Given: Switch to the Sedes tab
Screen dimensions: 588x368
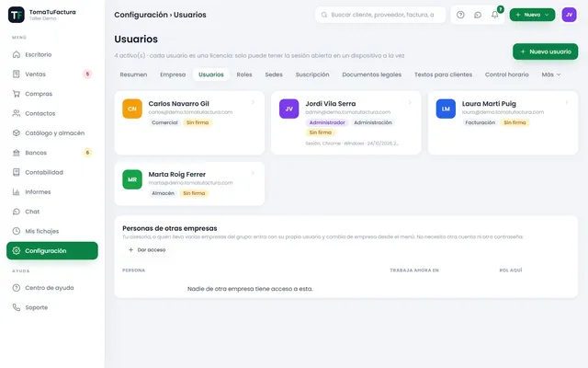Looking at the screenshot, I should click(x=274, y=75).
